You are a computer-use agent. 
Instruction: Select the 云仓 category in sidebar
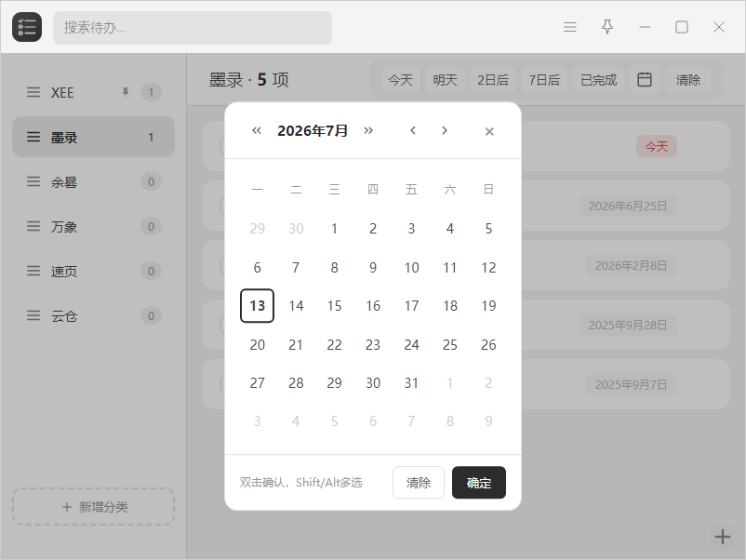[93, 316]
